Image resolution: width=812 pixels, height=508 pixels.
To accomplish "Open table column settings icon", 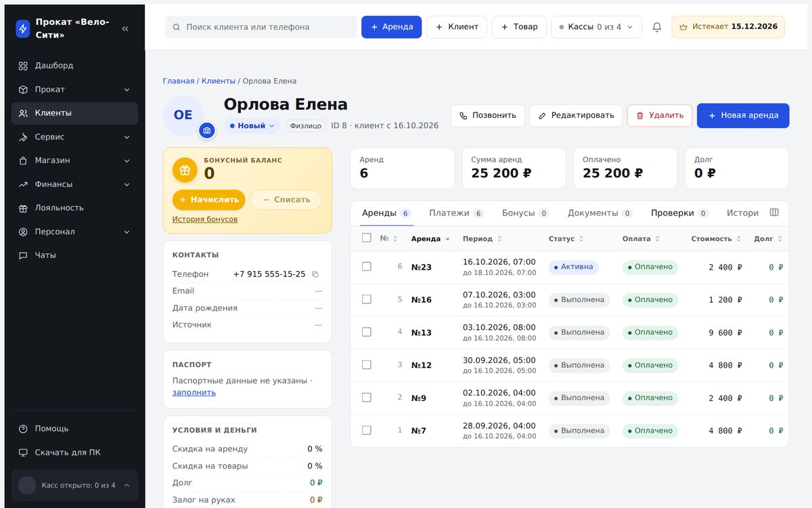I will pyautogui.click(x=774, y=213).
